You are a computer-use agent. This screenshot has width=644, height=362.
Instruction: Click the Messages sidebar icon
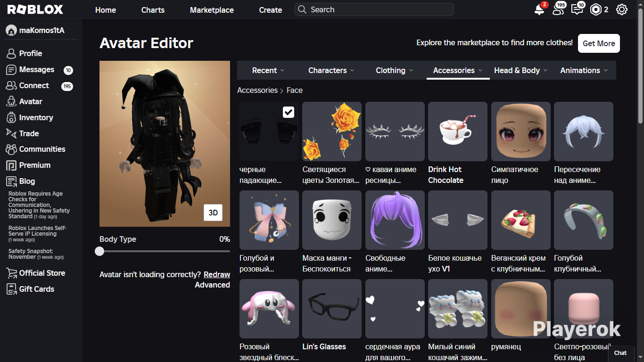pos(11,69)
